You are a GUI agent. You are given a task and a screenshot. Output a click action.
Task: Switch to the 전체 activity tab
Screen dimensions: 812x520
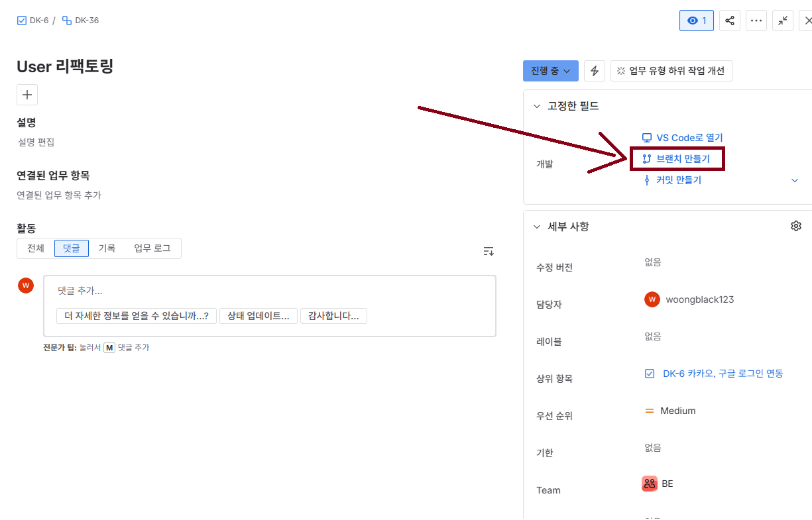pos(36,248)
